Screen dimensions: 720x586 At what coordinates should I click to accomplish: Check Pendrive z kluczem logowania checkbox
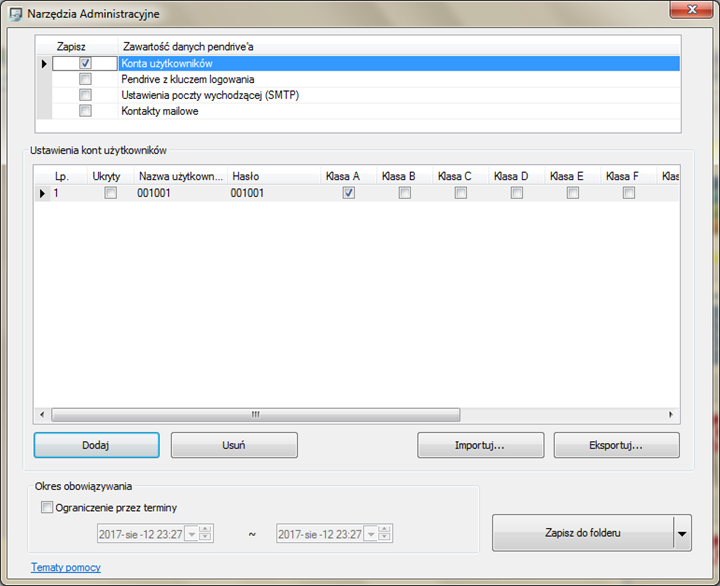pos(85,79)
